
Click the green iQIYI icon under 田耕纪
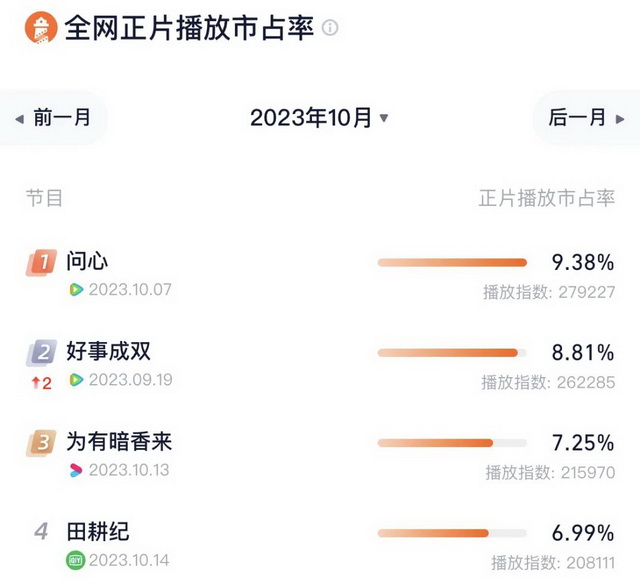76,560
